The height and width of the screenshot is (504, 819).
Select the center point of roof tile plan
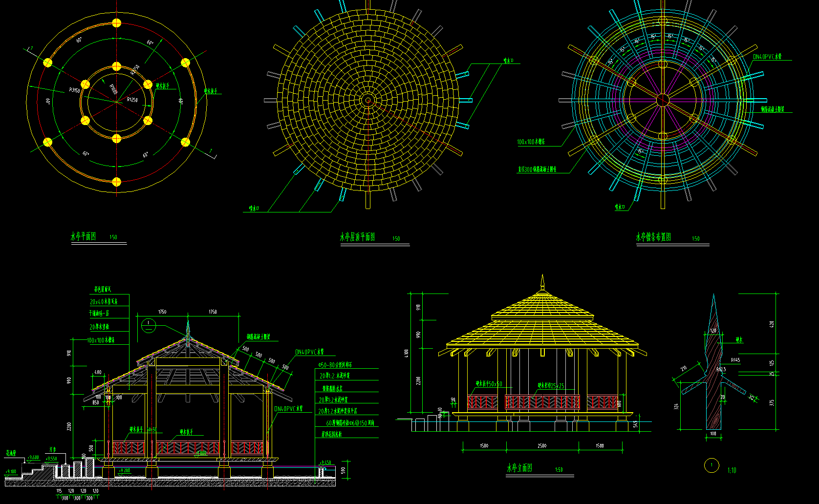[367, 100]
